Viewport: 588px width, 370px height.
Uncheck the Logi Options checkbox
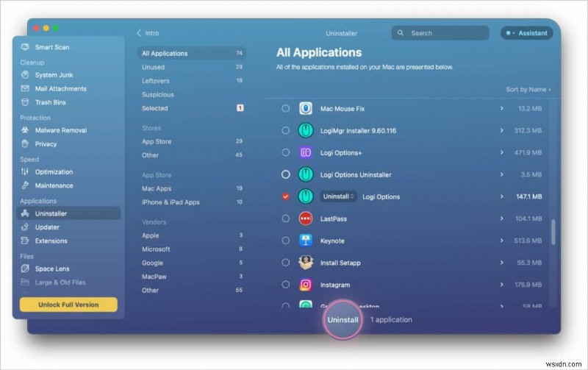[286, 196]
